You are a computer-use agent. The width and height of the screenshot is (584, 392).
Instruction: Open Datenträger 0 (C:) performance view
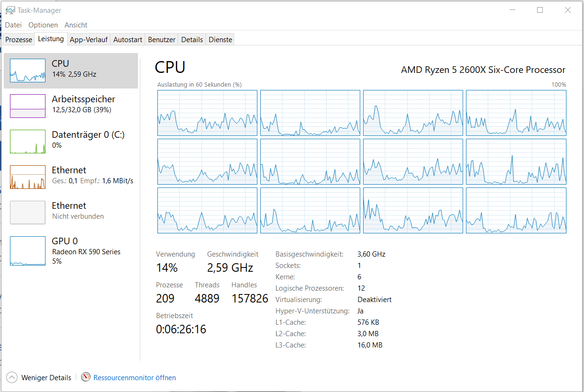tap(88, 135)
